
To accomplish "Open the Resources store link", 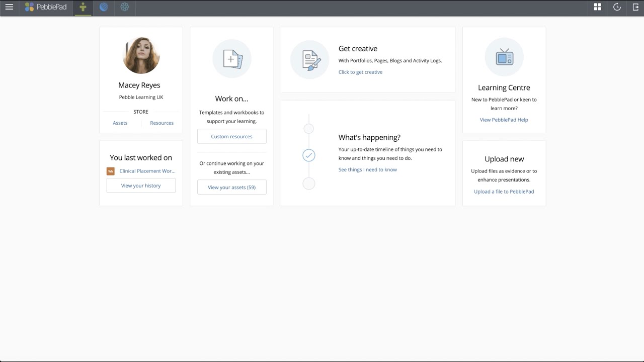I will [x=162, y=123].
